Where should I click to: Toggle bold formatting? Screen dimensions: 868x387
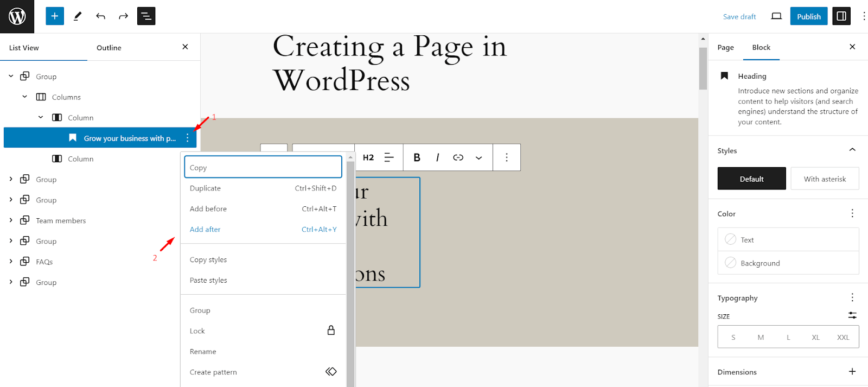(417, 157)
